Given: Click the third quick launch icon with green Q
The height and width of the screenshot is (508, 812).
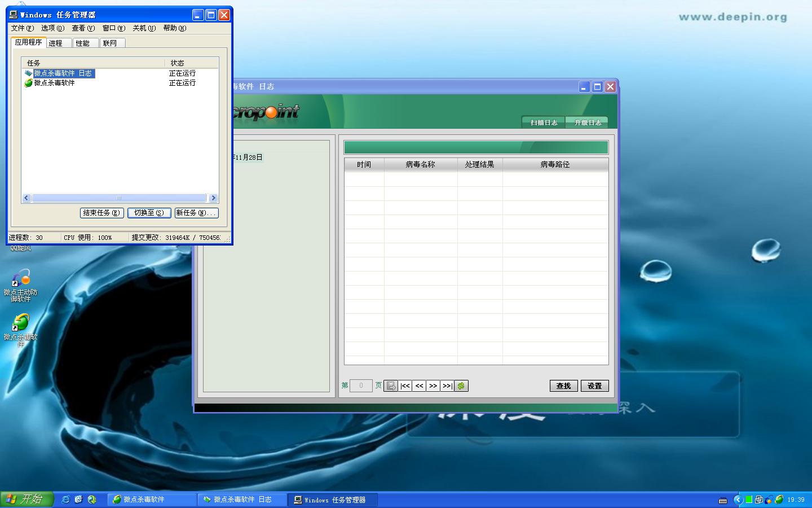Looking at the screenshot, I should [x=92, y=500].
